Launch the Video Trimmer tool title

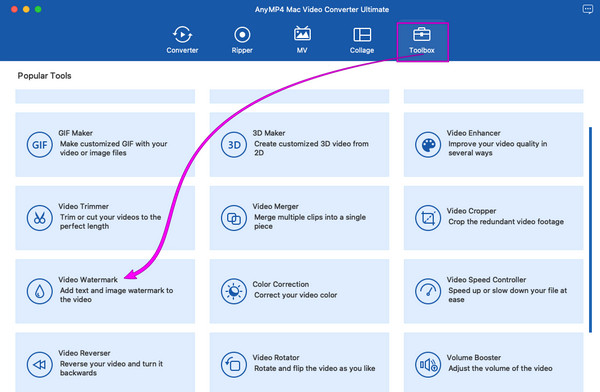pyautogui.click(x=83, y=206)
